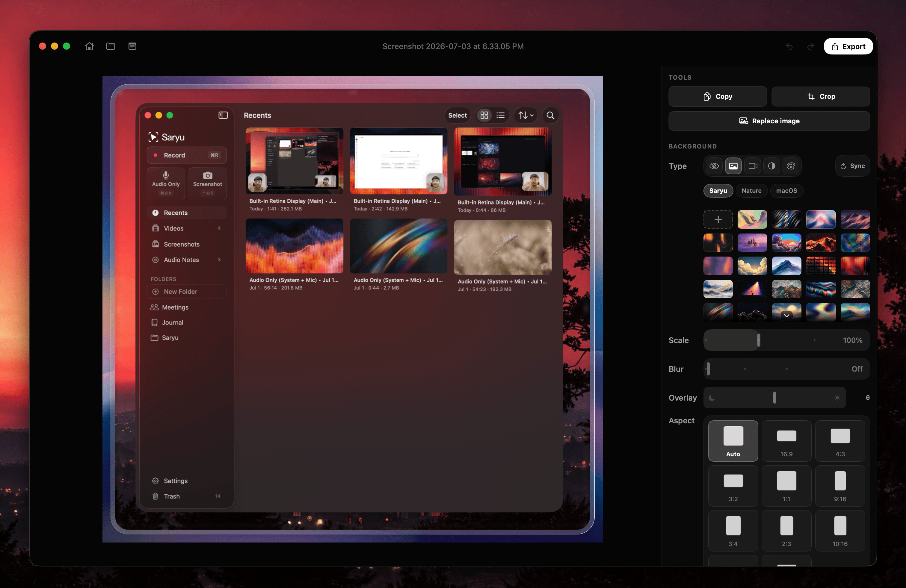Undo the last edit

tap(789, 46)
